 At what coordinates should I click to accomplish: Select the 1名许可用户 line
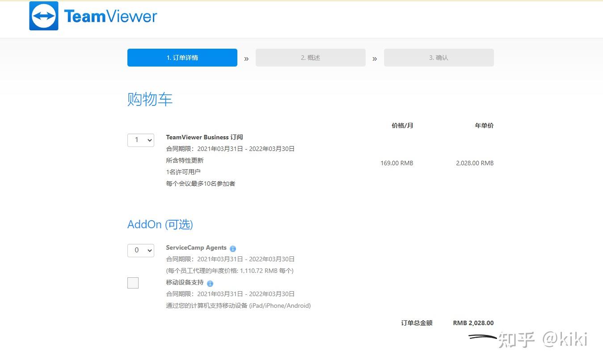click(183, 172)
